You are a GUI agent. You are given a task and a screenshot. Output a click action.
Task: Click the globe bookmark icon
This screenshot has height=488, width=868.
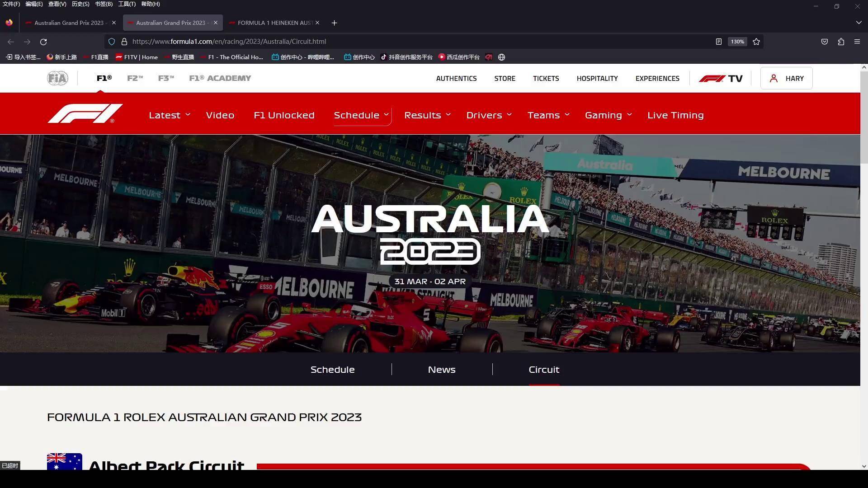tap(501, 57)
